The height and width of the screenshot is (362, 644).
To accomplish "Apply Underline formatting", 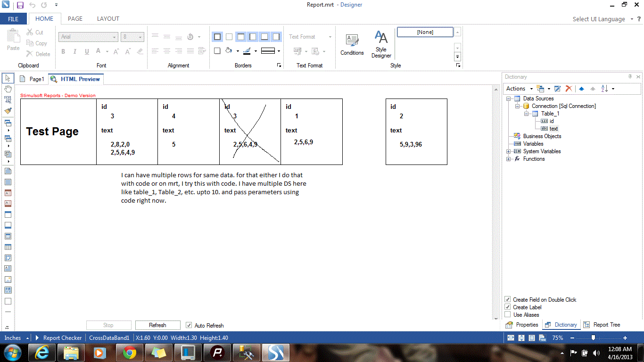I will 87,51.
